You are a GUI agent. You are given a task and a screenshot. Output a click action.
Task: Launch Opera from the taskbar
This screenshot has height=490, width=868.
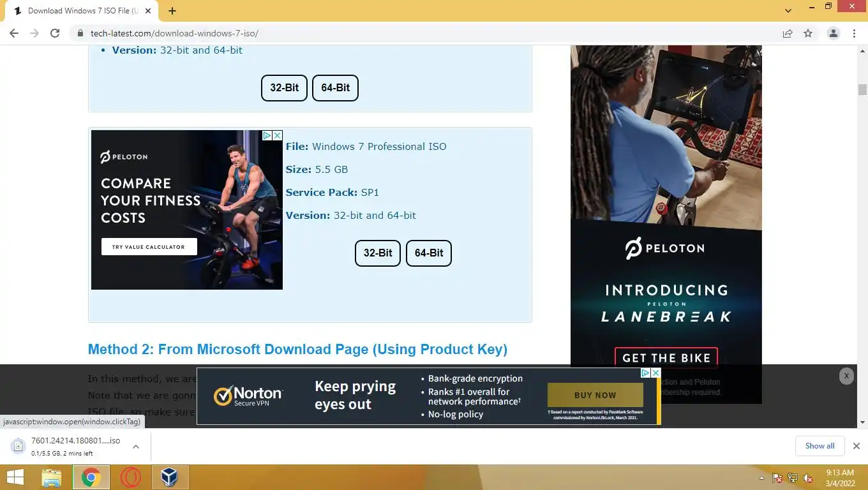click(x=131, y=477)
